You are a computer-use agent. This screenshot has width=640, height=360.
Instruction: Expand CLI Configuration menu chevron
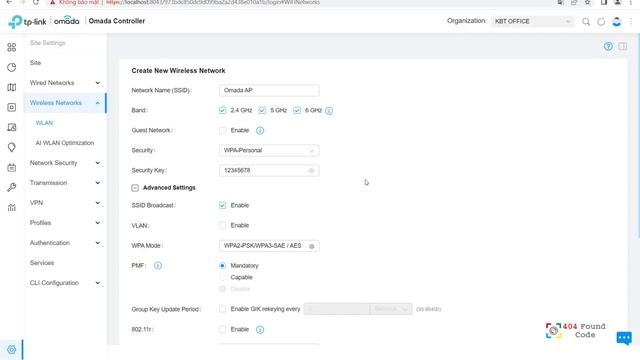pos(98,283)
